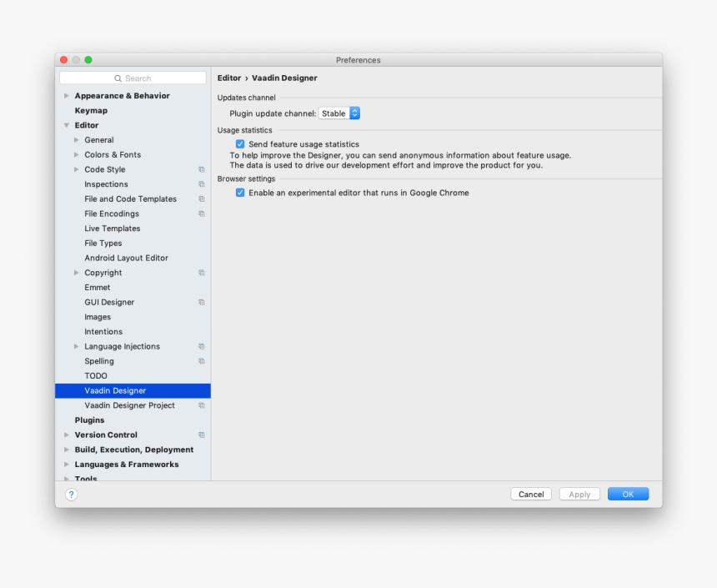717x588 pixels.
Task: Click project-level icon beside File and Code Templates
Action: [201, 199]
